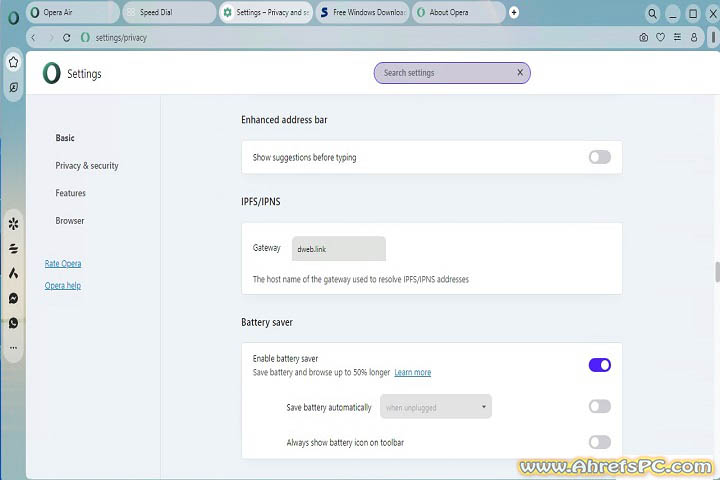Image resolution: width=720 pixels, height=480 pixels.
Task: Open the sidebar three-dots more menu
Action: (x=13, y=348)
